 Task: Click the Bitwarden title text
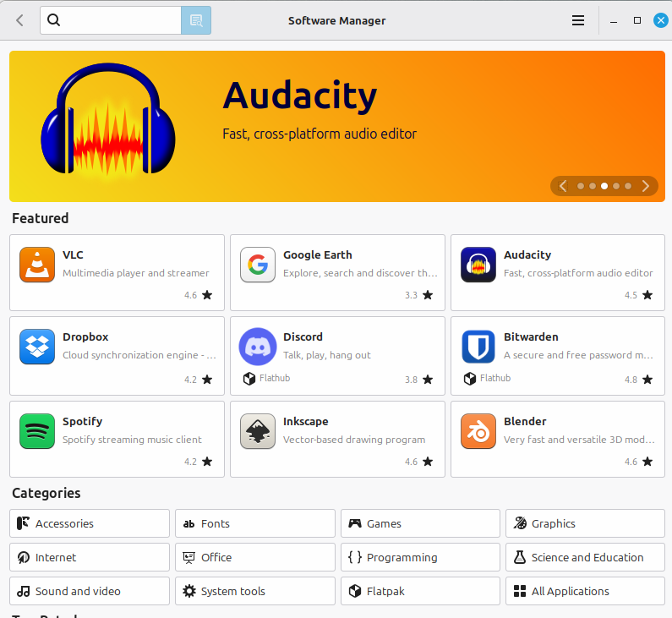pos(531,336)
